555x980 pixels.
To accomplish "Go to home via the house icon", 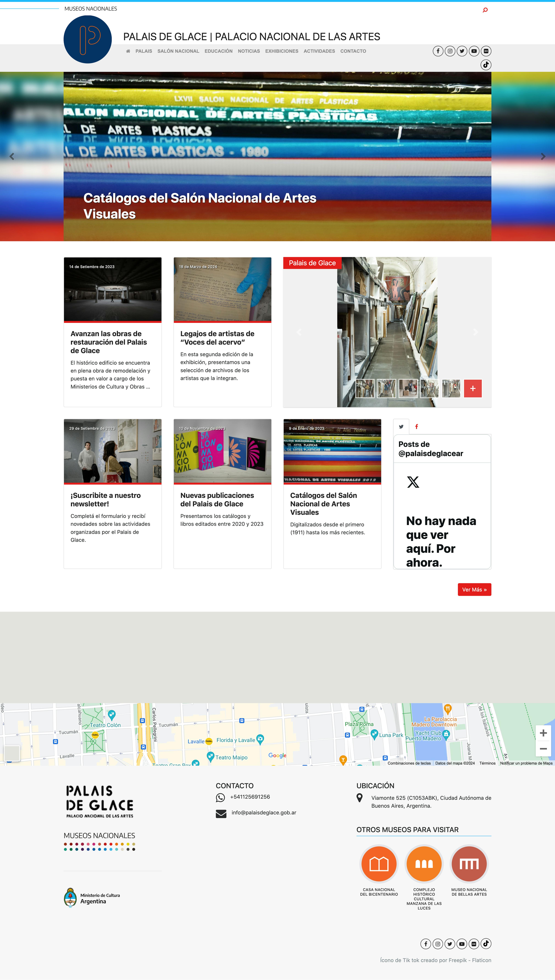I will point(128,51).
